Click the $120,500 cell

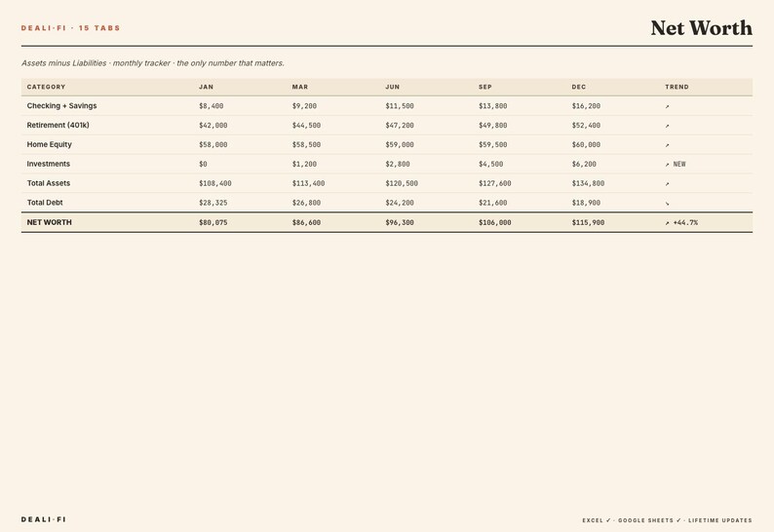402,183
